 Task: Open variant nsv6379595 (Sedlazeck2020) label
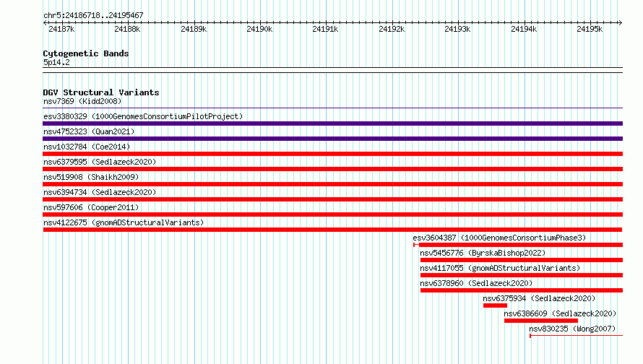point(100,162)
